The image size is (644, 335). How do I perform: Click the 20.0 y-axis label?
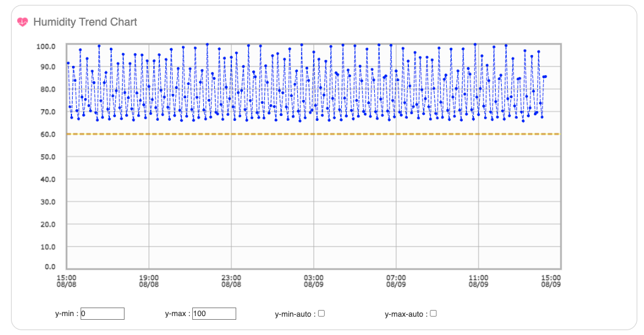[x=48, y=225]
